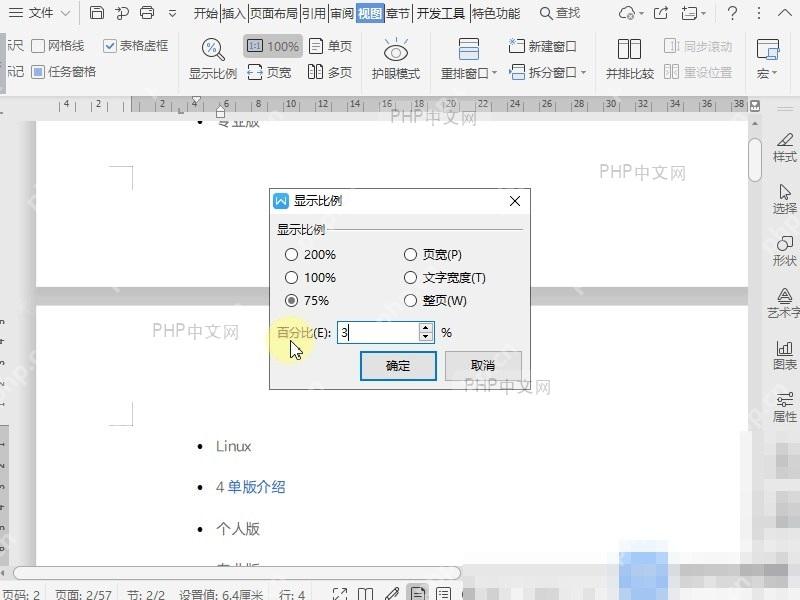Open 艺术字 word art side panel

(785, 304)
